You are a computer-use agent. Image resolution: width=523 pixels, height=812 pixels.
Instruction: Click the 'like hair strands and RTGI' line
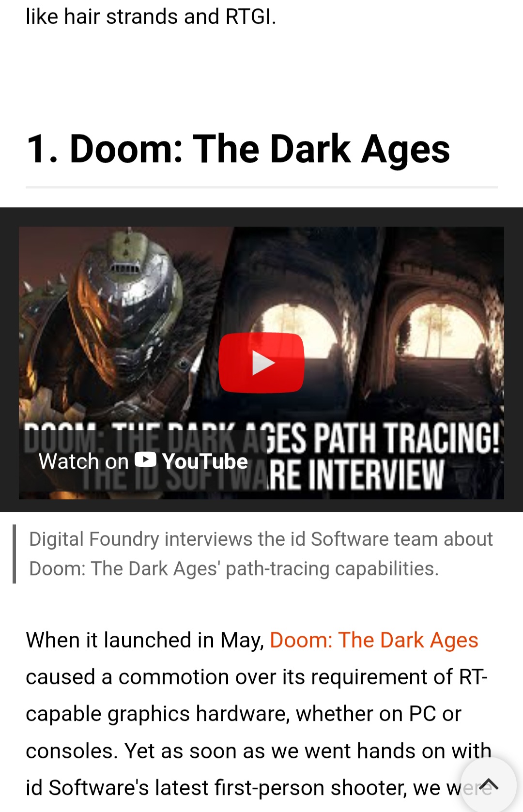pos(151,17)
